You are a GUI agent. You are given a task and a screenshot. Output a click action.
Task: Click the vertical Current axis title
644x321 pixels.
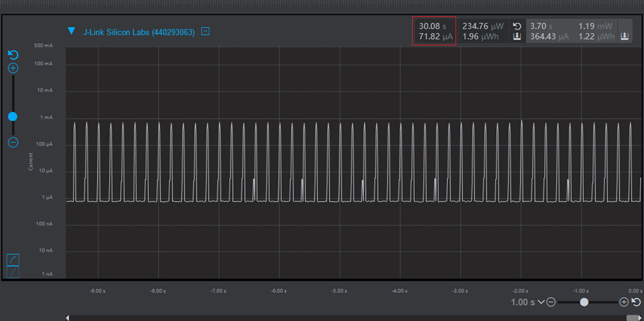click(30, 162)
